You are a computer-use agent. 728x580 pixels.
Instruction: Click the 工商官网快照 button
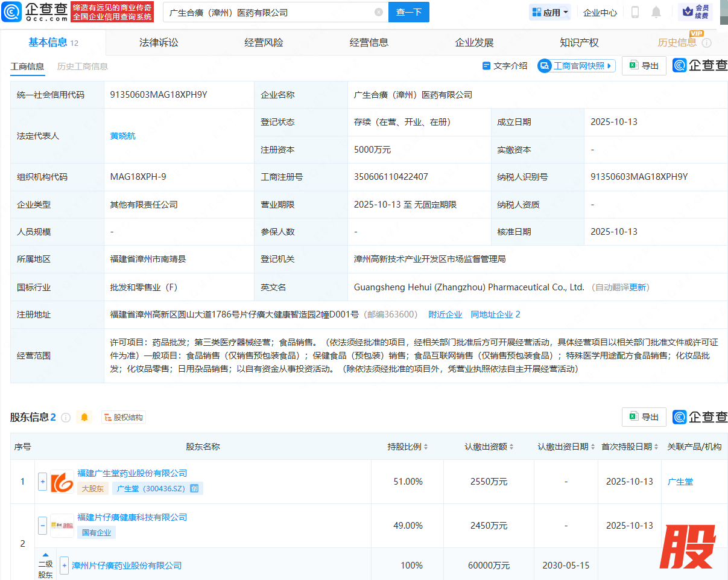click(577, 66)
